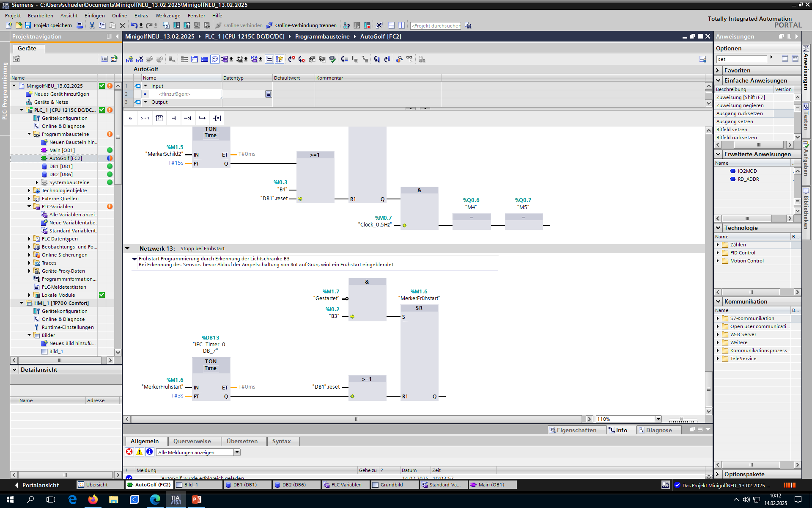Click the editor zoom slider
Image resolution: width=812 pixels, height=508 pixels.
point(681,419)
